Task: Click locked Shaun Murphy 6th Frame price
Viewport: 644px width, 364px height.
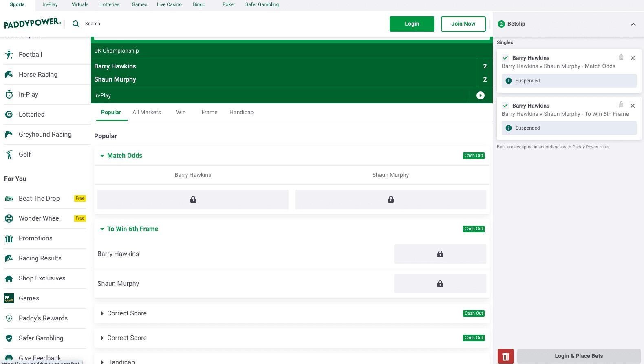Action: pos(440,284)
